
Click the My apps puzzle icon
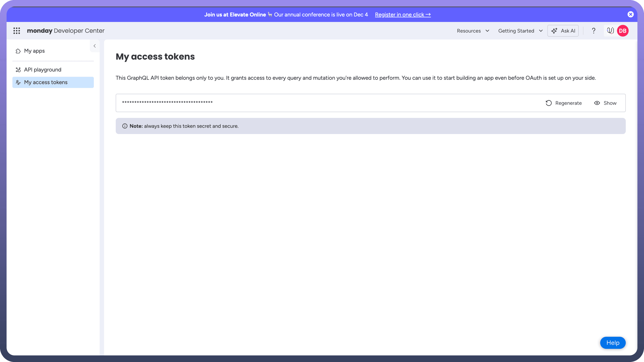18,51
